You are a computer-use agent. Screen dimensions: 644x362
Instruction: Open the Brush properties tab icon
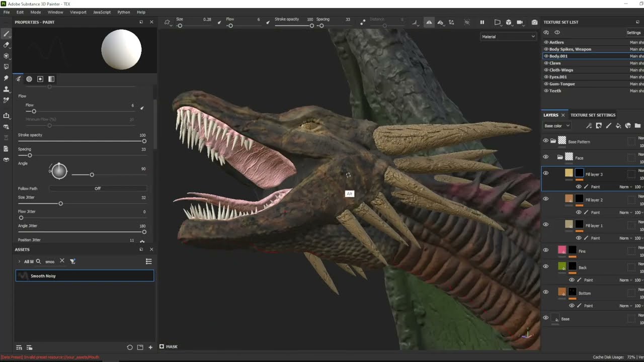(x=19, y=79)
